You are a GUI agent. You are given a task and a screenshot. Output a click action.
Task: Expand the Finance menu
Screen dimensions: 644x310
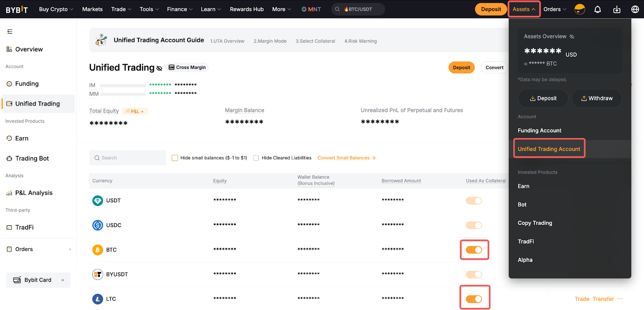[x=180, y=9]
